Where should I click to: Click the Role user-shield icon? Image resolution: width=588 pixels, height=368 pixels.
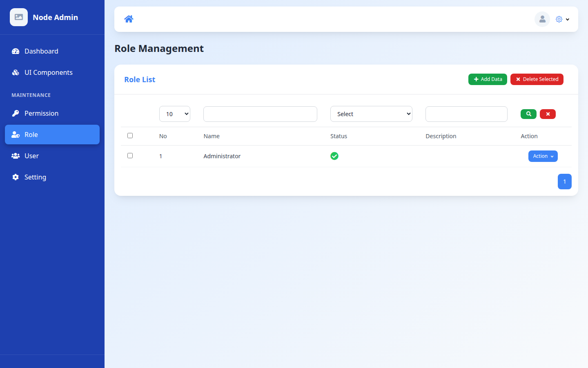coord(16,135)
